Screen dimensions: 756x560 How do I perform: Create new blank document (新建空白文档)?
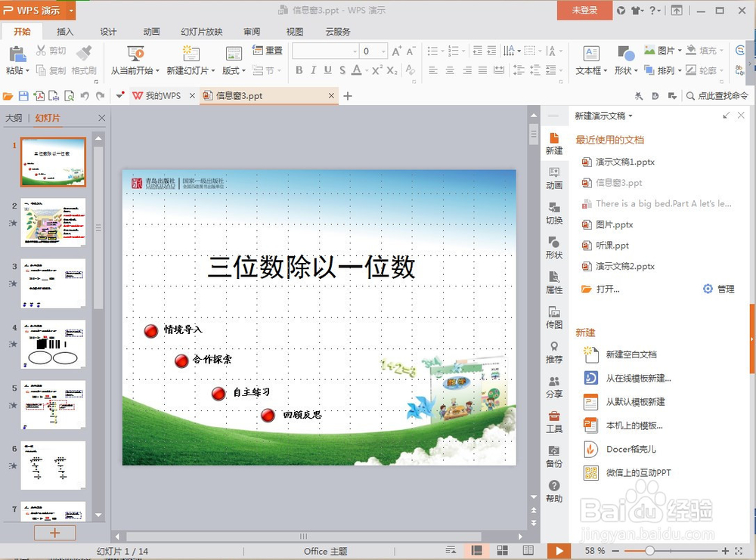631,354
